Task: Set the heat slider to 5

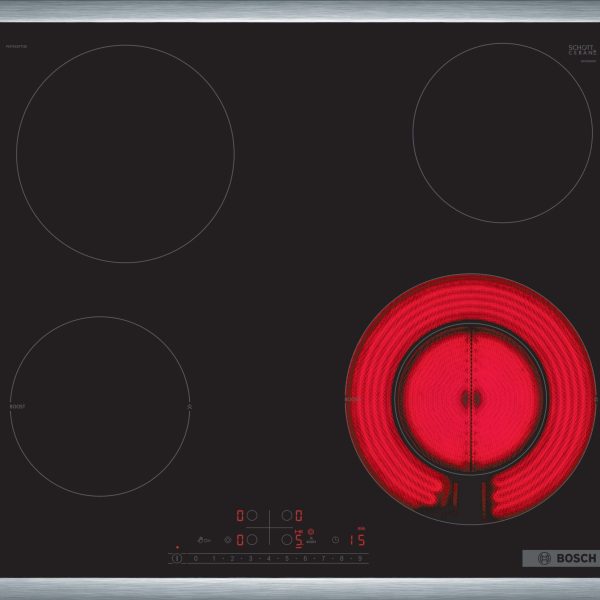Action: (x=287, y=559)
